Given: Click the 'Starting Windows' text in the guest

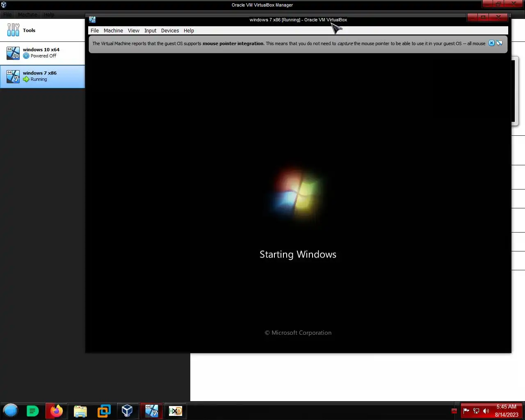Looking at the screenshot, I should pos(298,254).
